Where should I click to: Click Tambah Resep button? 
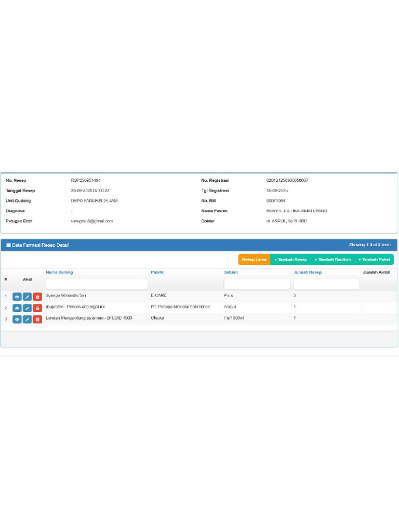click(x=290, y=260)
